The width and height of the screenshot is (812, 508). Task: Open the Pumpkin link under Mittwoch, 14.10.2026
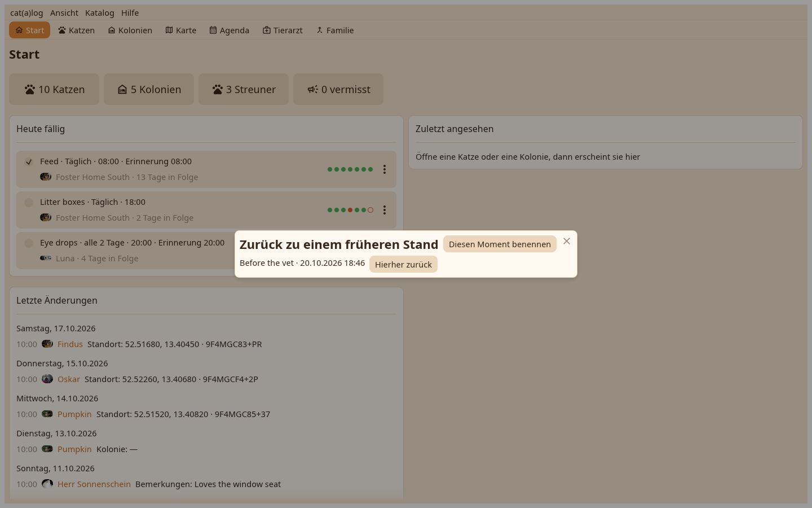point(74,414)
